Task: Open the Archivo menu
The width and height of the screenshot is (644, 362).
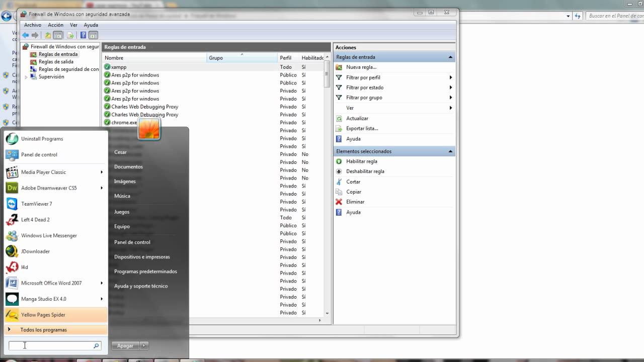Action: 33,25
